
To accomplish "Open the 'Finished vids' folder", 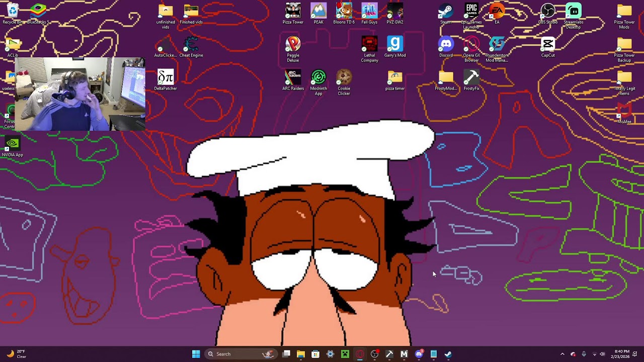I will coord(191,14).
